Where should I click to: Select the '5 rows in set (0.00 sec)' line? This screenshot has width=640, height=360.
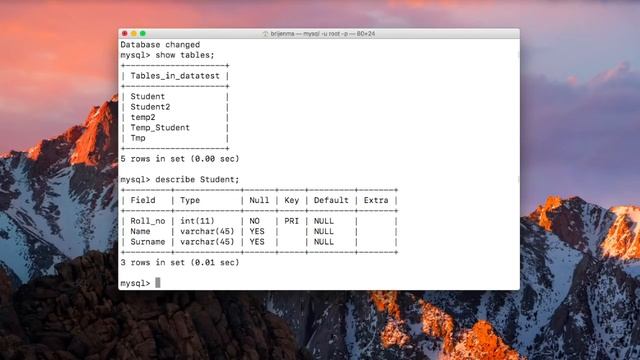pyautogui.click(x=180, y=159)
